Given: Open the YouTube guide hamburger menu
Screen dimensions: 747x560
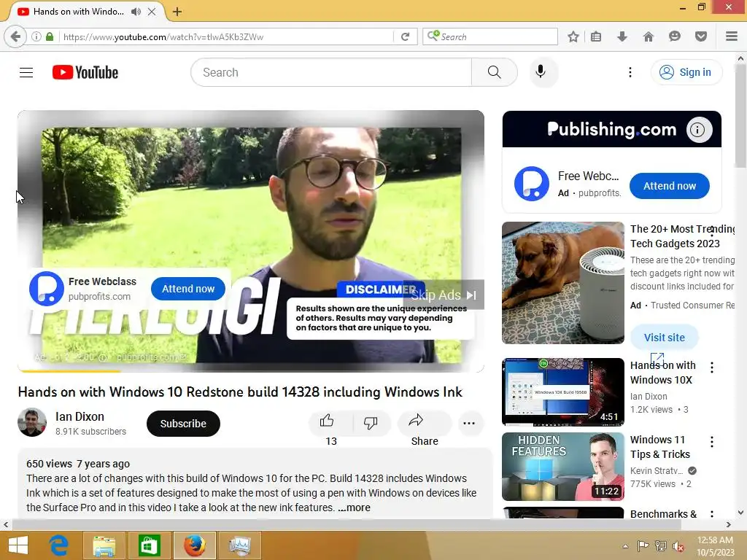Looking at the screenshot, I should tap(26, 72).
